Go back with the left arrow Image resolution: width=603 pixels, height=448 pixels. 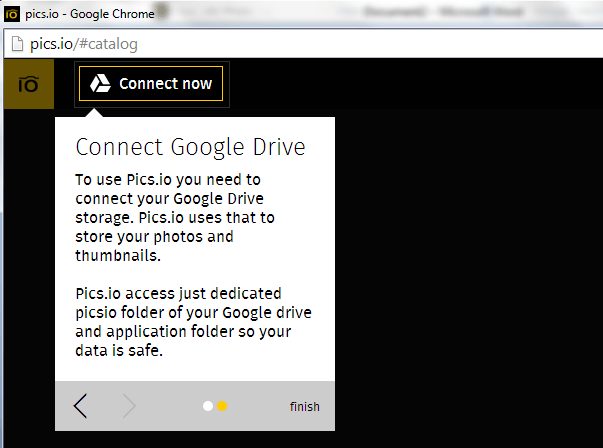[80, 406]
